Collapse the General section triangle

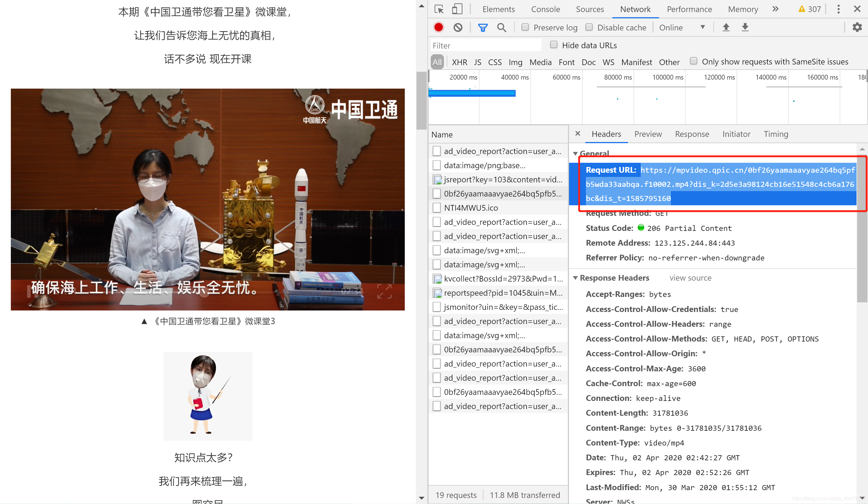pos(575,153)
